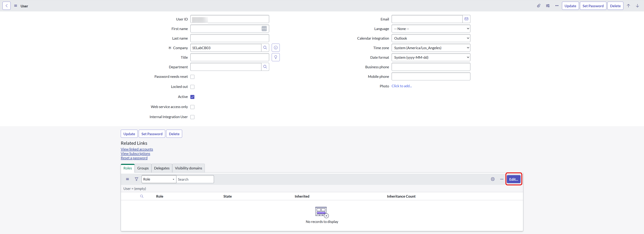Open the form context menu (hamburger icon)
This screenshot has width=644, height=234.
coord(15,6)
